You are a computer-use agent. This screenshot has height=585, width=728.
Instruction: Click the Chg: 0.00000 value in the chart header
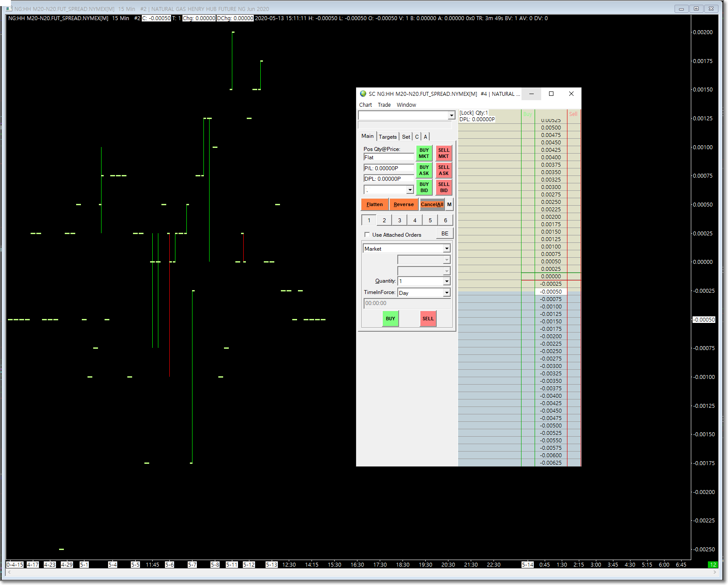pos(199,18)
